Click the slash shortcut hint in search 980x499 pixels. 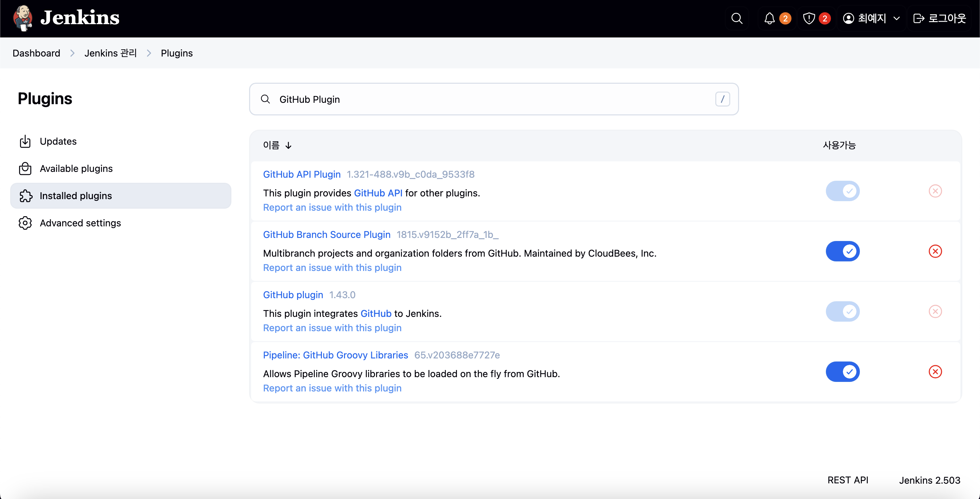click(x=722, y=99)
